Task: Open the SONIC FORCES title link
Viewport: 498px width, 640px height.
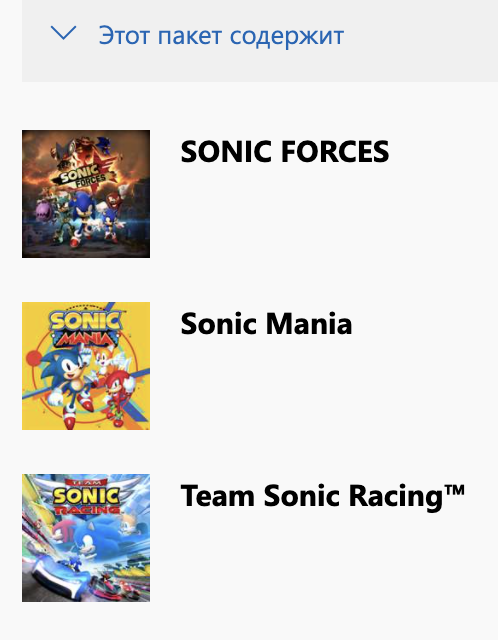Action: click(x=285, y=151)
